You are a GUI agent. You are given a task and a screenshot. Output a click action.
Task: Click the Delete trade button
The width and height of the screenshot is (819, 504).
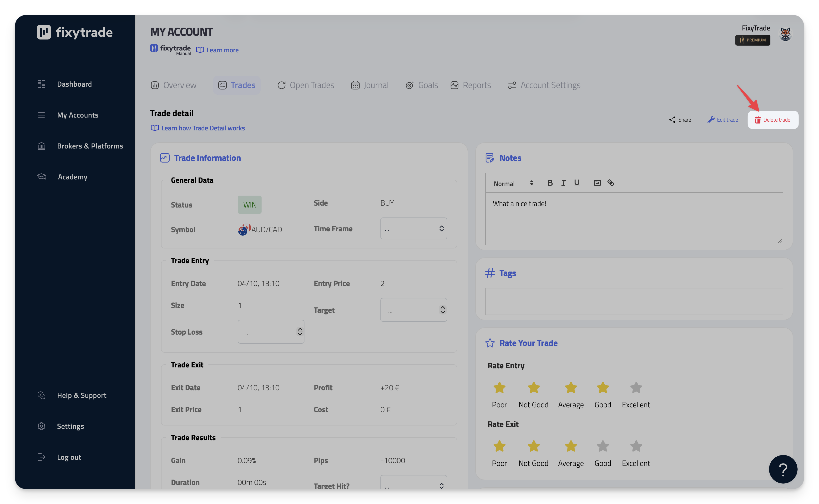[773, 120]
